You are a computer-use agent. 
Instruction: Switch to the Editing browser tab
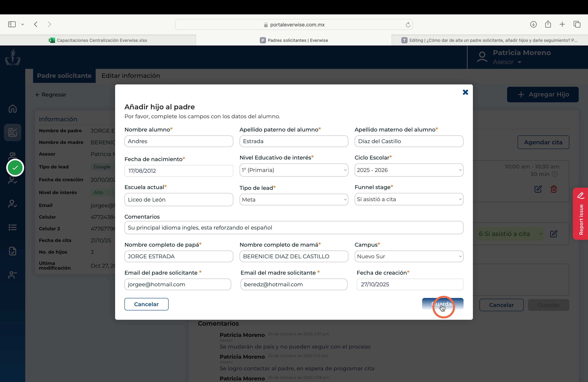pos(490,40)
